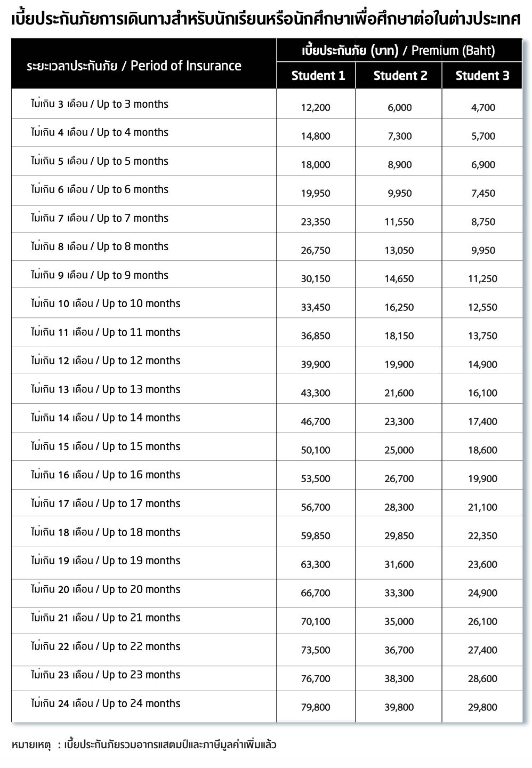Select the Up to 12 months row label
Screen dimensions: 532x768
click(x=106, y=361)
